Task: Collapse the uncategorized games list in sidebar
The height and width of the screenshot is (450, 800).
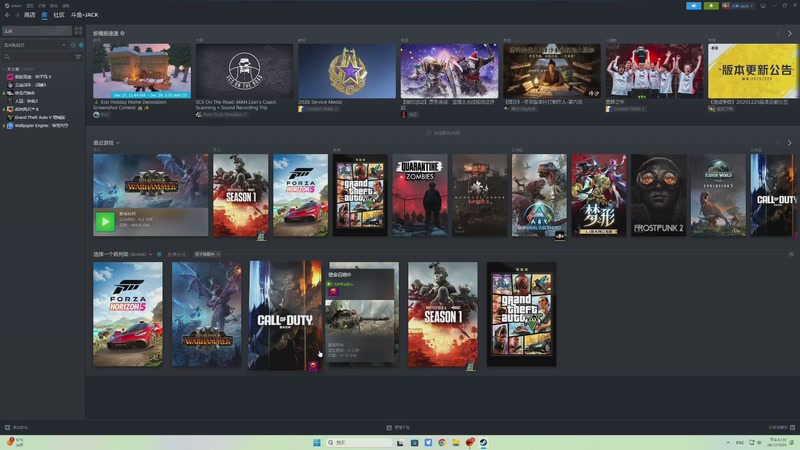Action: point(5,69)
